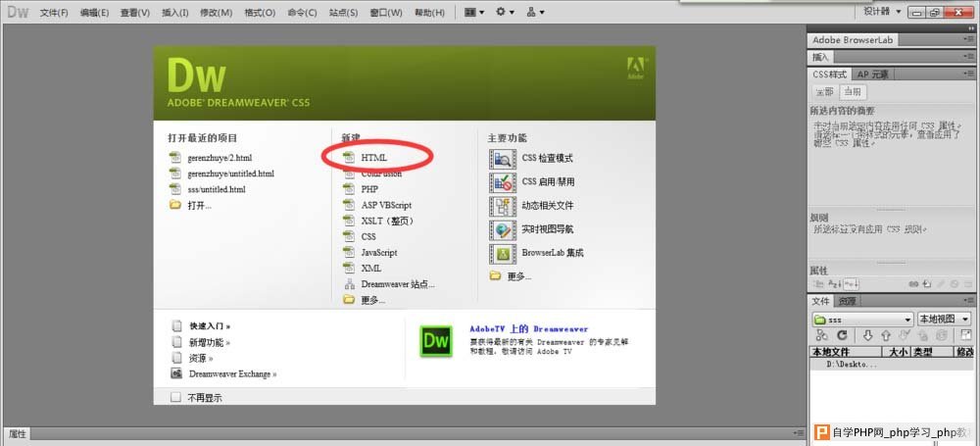Tick the 不再显示 checkbox
This screenshot has height=446, width=980.
(175, 397)
